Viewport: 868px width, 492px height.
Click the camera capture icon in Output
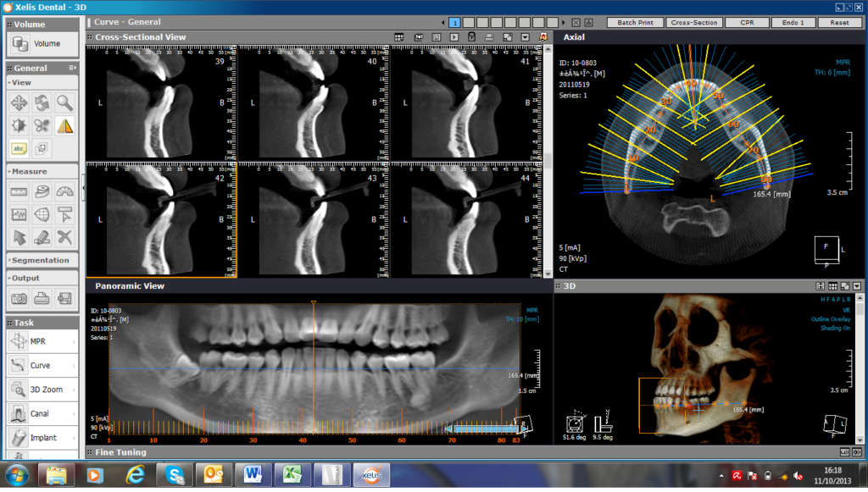(x=19, y=298)
